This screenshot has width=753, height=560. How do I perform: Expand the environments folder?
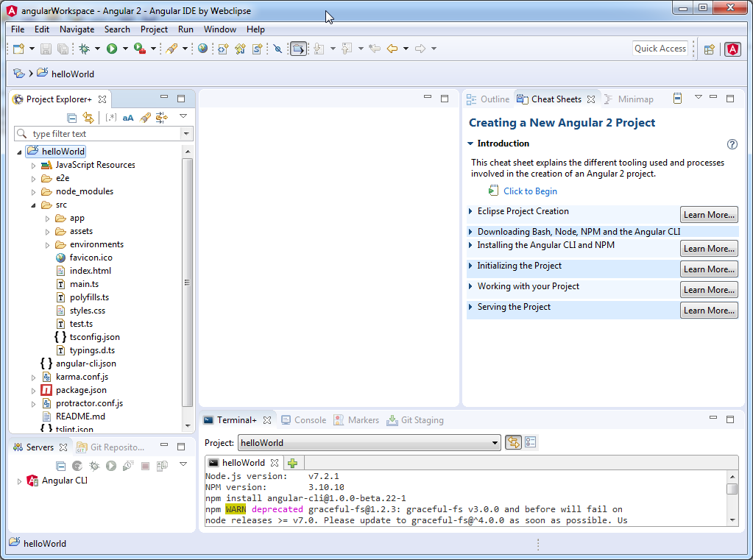(47, 245)
